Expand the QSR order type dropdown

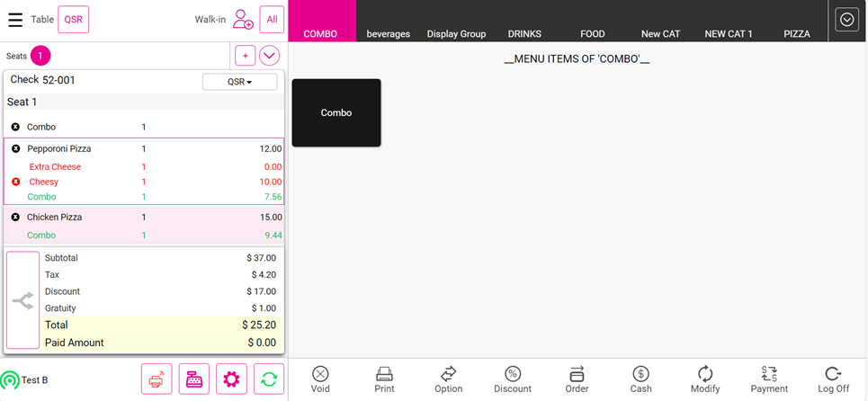point(239,82)
